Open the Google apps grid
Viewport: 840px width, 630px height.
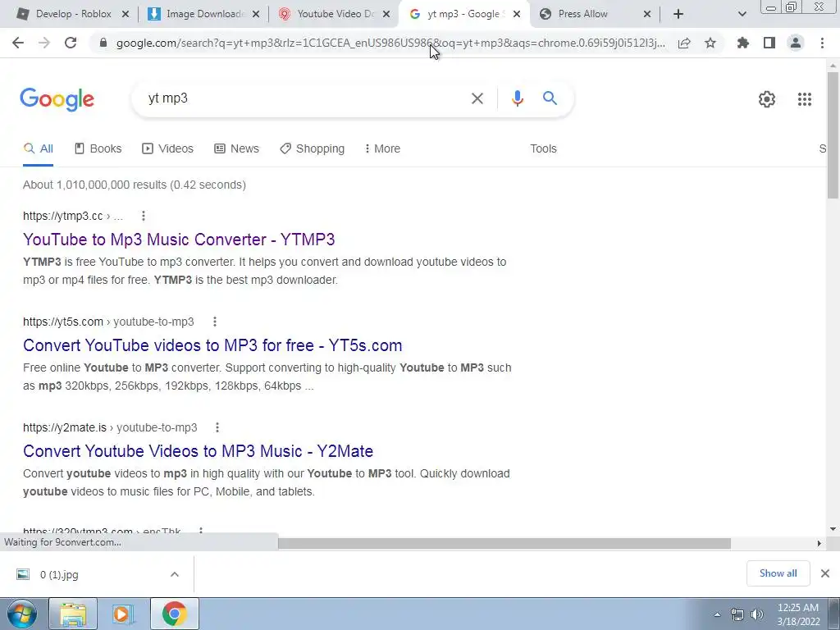click(804, 99)
